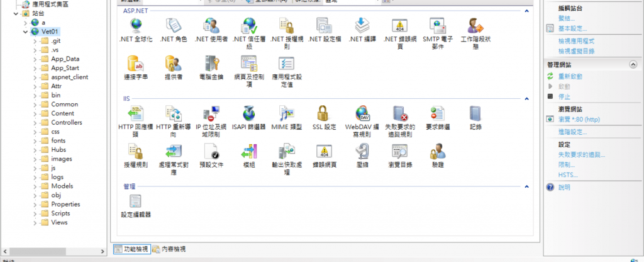
Task: Open 瀏覽目錄 icon
Action: [x=399, y=152]
